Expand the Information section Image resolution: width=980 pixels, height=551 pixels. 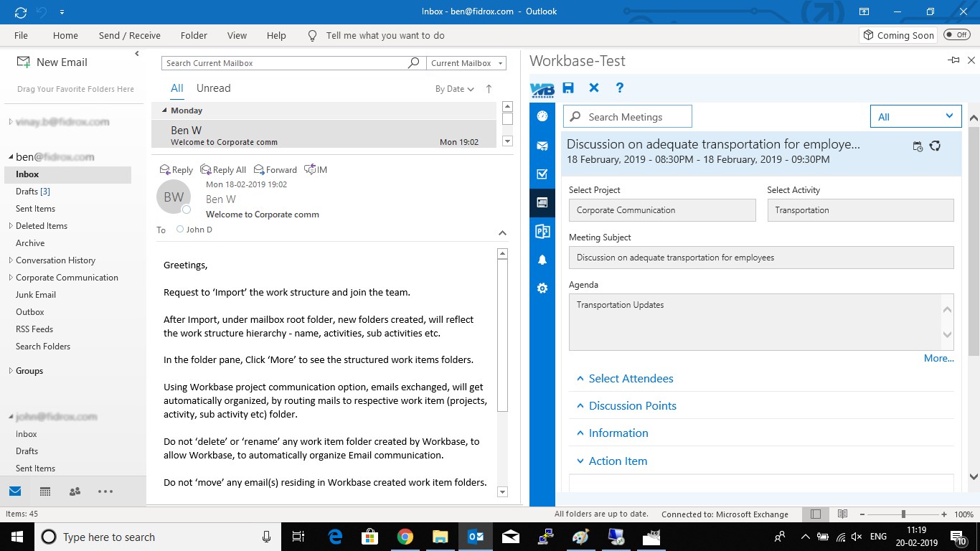tap(612, 433)
